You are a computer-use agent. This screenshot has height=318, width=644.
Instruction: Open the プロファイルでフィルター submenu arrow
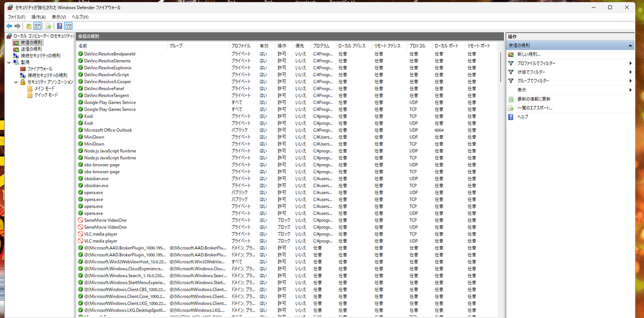tap(631, 63)
